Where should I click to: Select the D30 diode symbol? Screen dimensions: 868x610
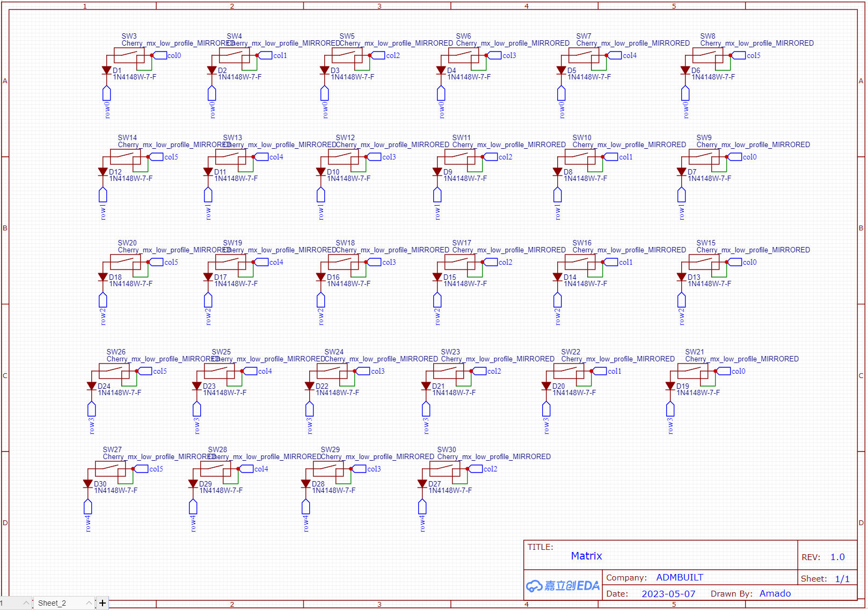pyautogui.click(x=88, y=484)
